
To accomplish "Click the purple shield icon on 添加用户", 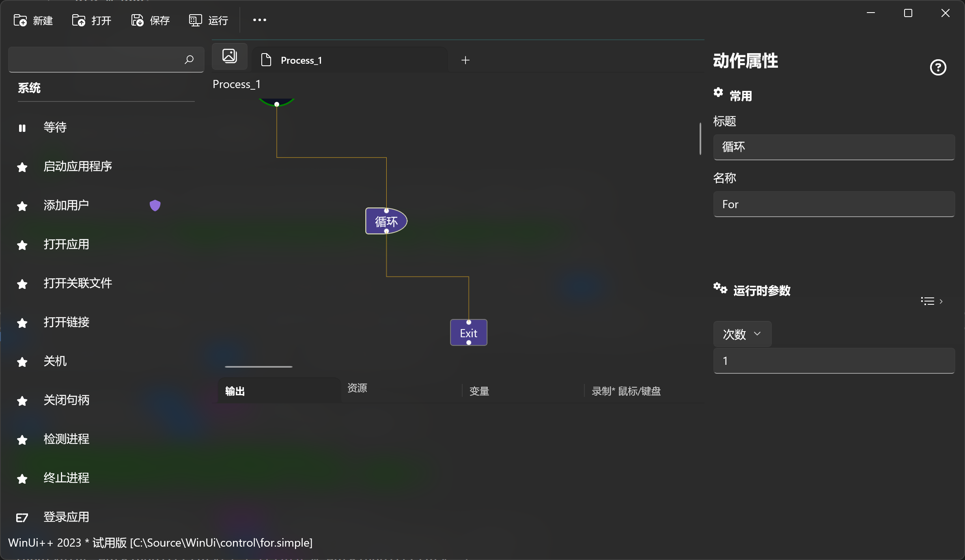I will 155,205.
